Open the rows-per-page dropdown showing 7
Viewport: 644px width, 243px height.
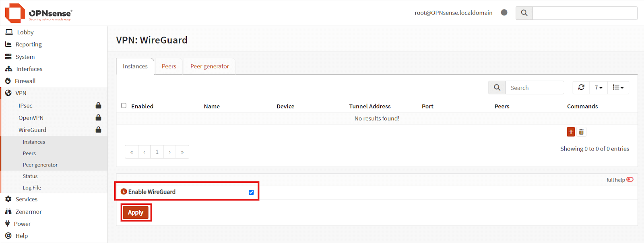click(x=599, y=87)
